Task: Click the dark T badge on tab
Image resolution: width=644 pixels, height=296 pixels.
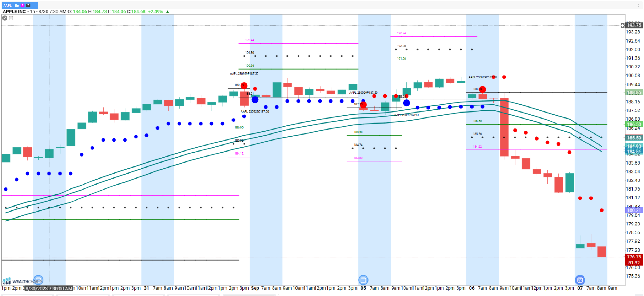Action: (x=28, y=5)
